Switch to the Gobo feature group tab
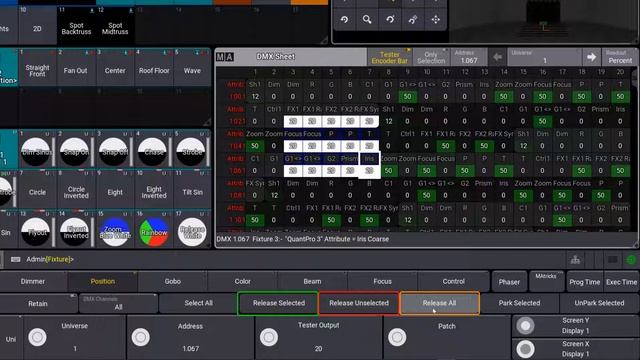This screenshot has height=360, width=640. coord(173,281)
